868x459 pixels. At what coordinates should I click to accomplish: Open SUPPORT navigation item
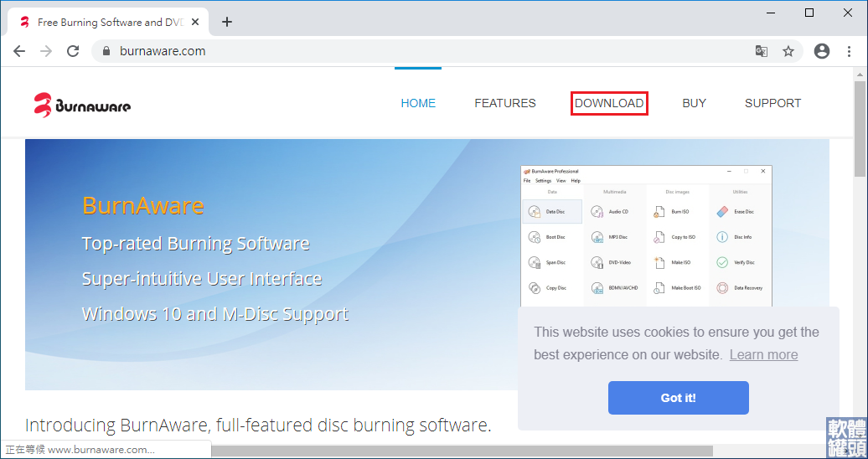point(772,104)
